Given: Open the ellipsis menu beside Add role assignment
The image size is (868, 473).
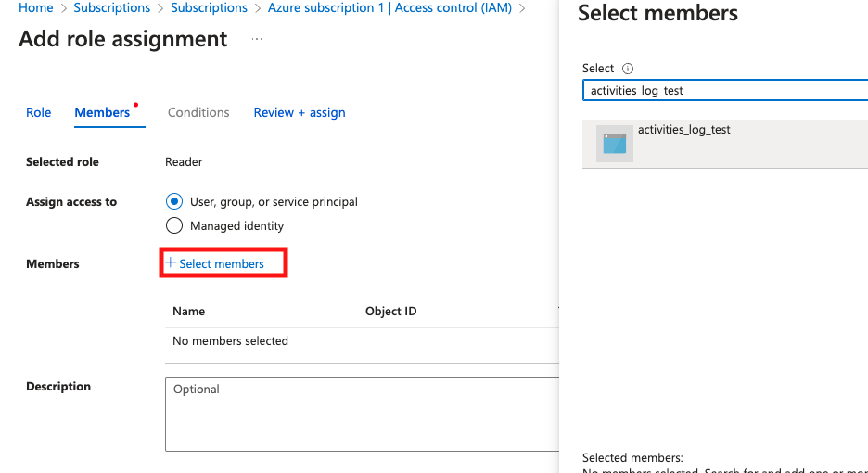Looking at the screenshot, I should (x=256, y=39).
